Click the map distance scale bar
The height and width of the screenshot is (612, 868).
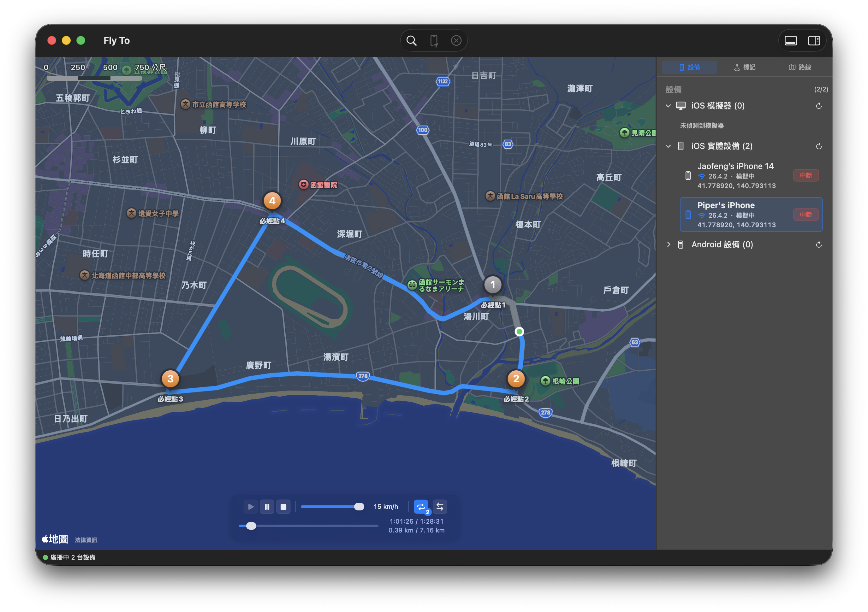coord(94,78)
